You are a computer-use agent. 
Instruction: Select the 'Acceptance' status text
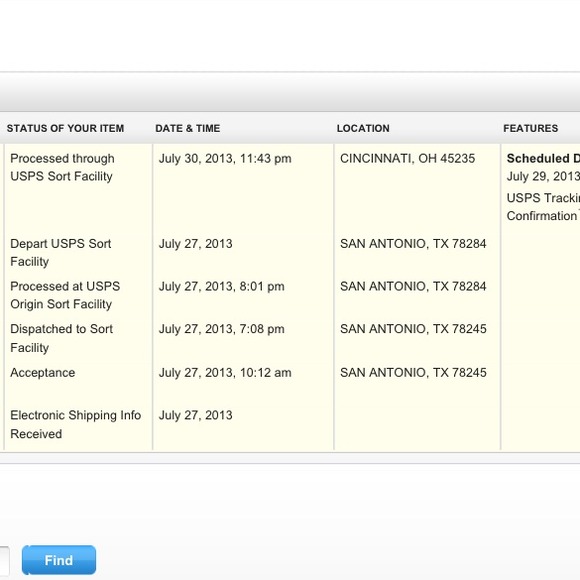(43, 372)
